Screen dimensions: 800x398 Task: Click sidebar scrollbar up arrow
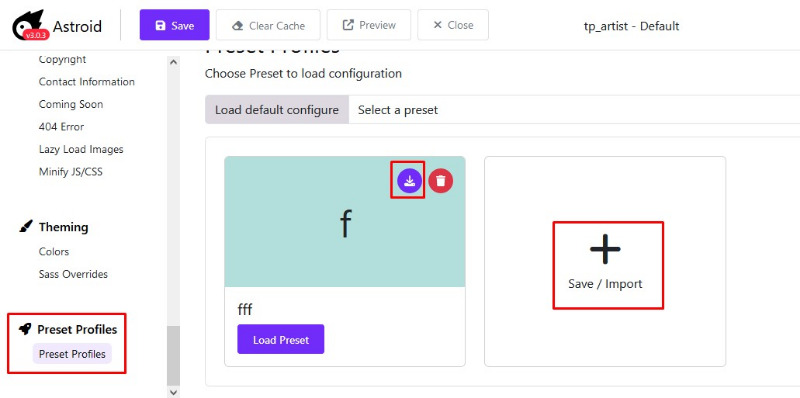coord(173,62)
